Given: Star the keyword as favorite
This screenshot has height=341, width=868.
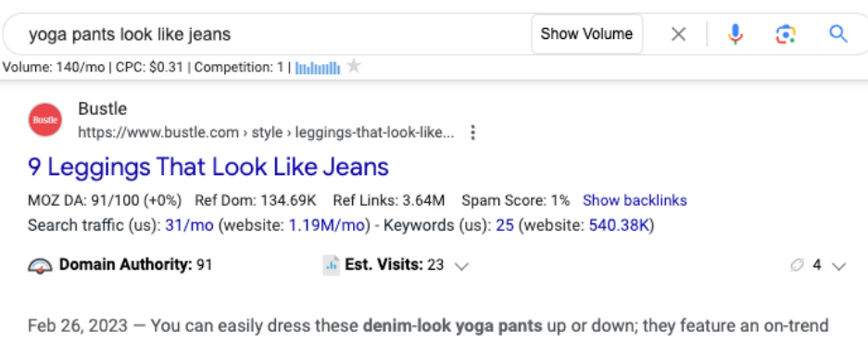Looking at the screenshot, I should pos(353,67).
